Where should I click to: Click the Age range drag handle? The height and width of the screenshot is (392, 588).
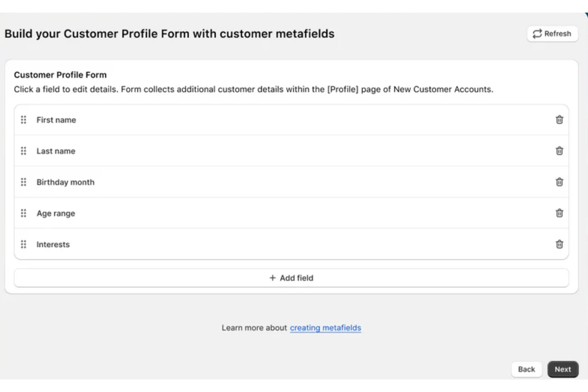(x=23, y=213)
